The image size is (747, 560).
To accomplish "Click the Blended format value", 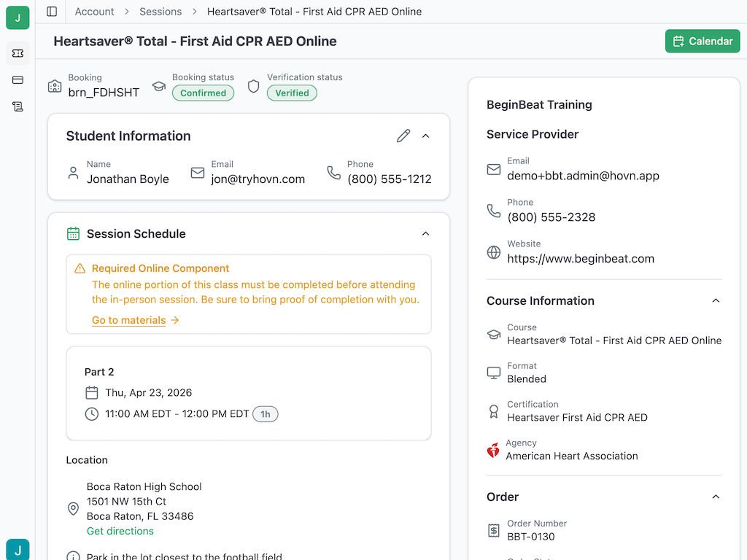I will pyautogui.click(x=527, y=379).
